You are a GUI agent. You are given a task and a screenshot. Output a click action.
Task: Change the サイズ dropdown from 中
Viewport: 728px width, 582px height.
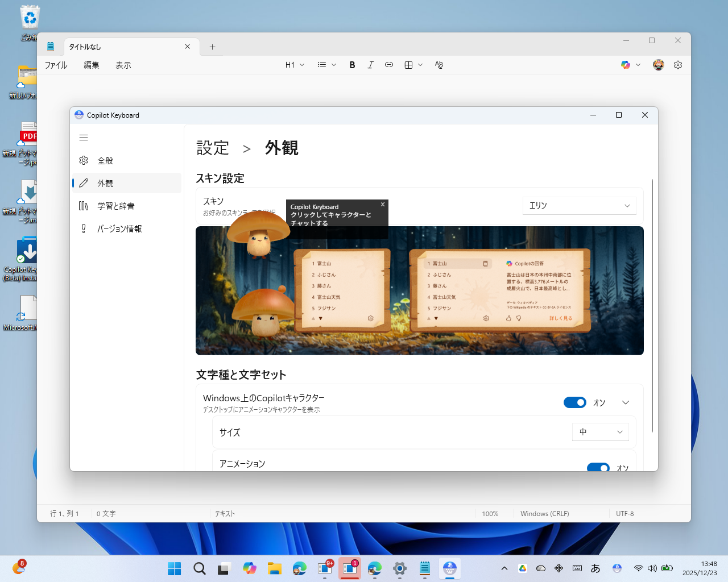(x=600, y=432)
